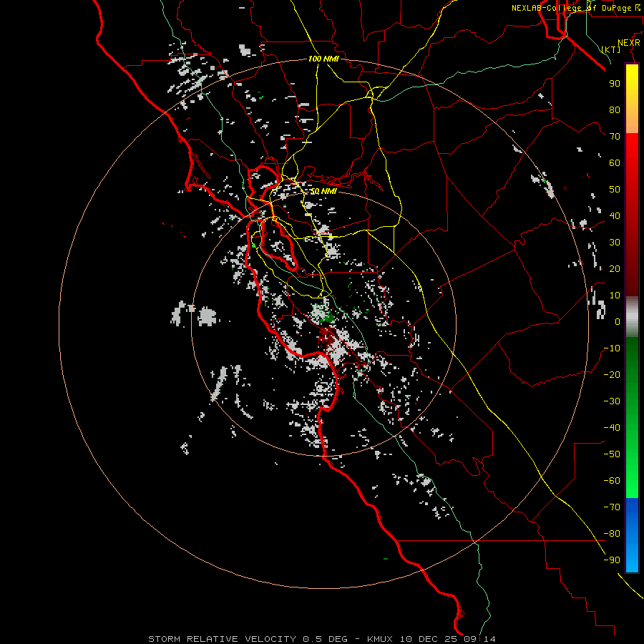
Task: Click the 90 value on the velocity scale
Action: click(x=615, y=84)
